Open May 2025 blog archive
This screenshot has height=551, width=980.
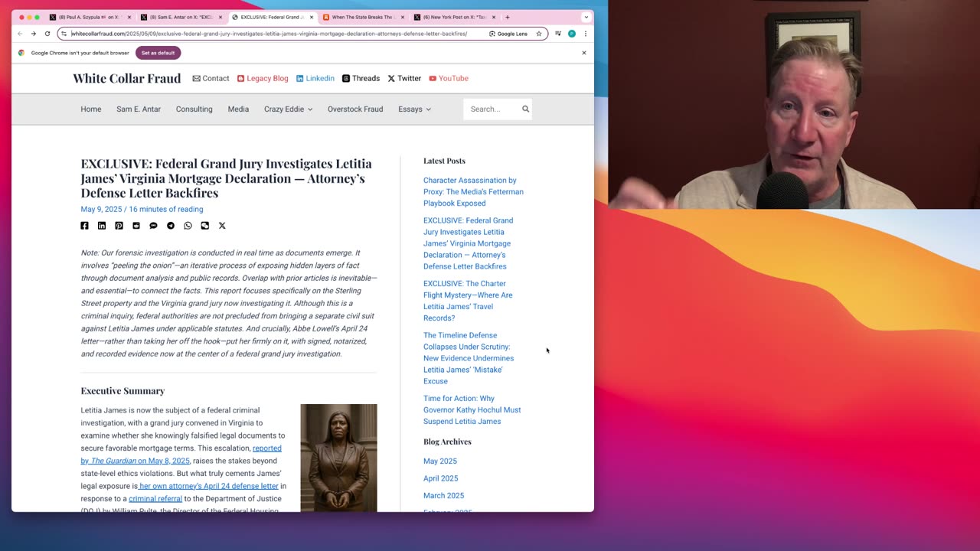440,461
